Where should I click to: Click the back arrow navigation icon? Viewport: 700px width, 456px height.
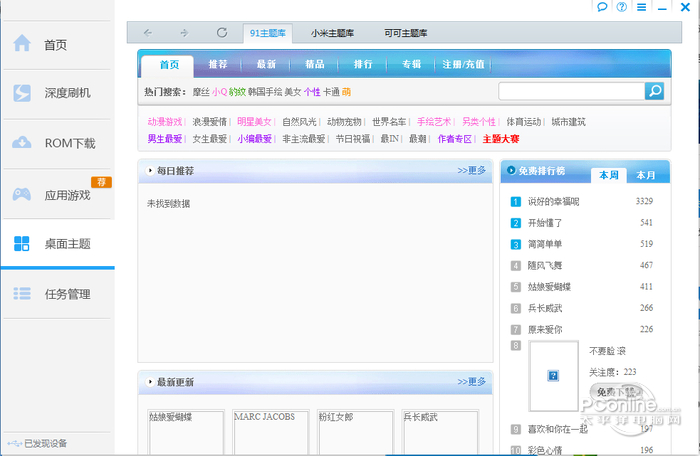click(148, 33)
